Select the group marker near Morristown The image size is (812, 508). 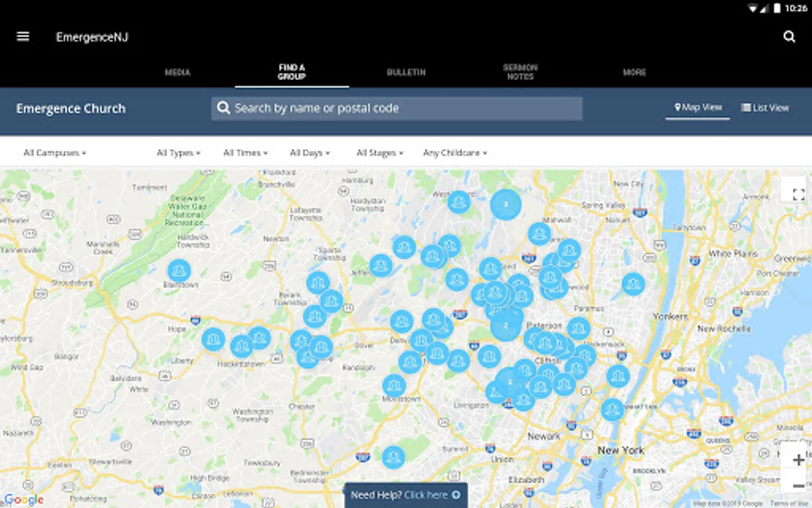pyautogui.click(x=394, y=386)
